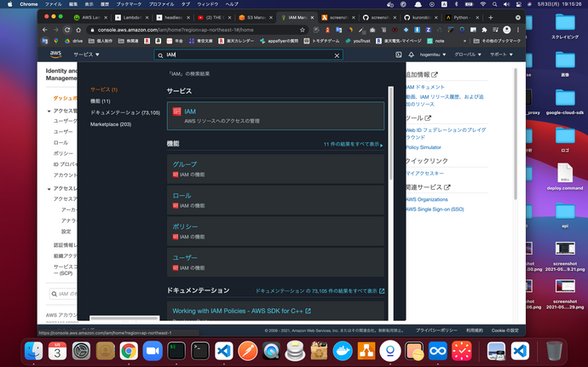Open the notifications bell icon

pos(411,54)
